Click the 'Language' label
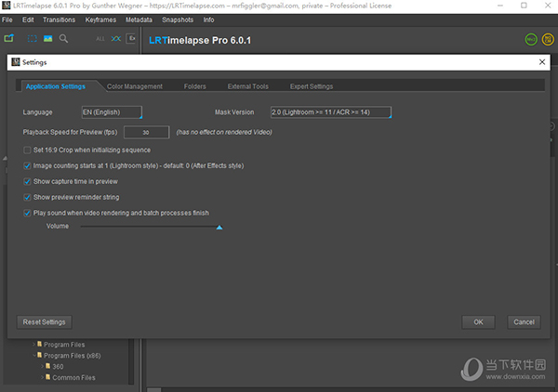 (37, 112)
